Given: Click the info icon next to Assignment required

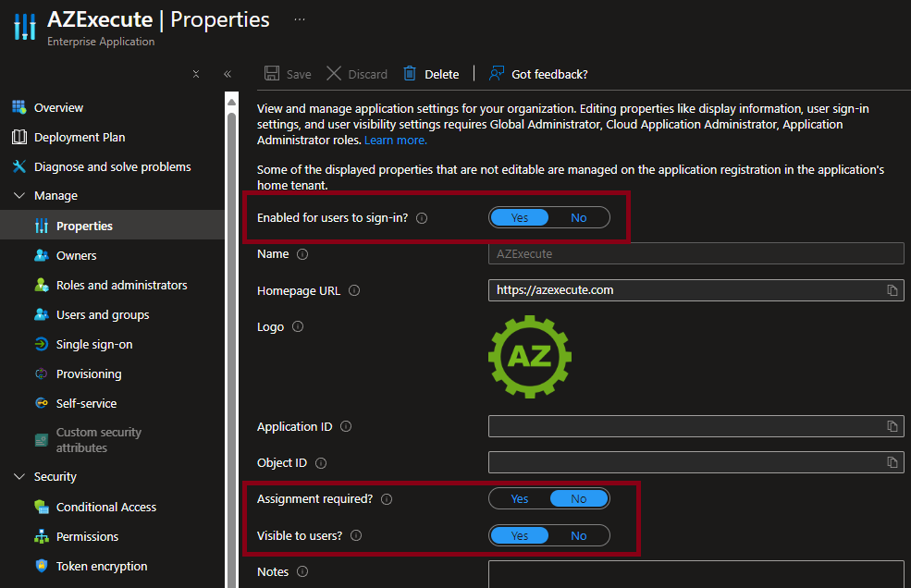Looking at the screenshot, I should 387,499.
